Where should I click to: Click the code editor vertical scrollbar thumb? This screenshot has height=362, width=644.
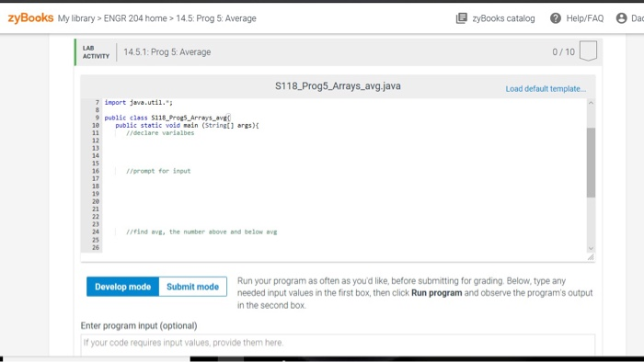coord(591,163)
